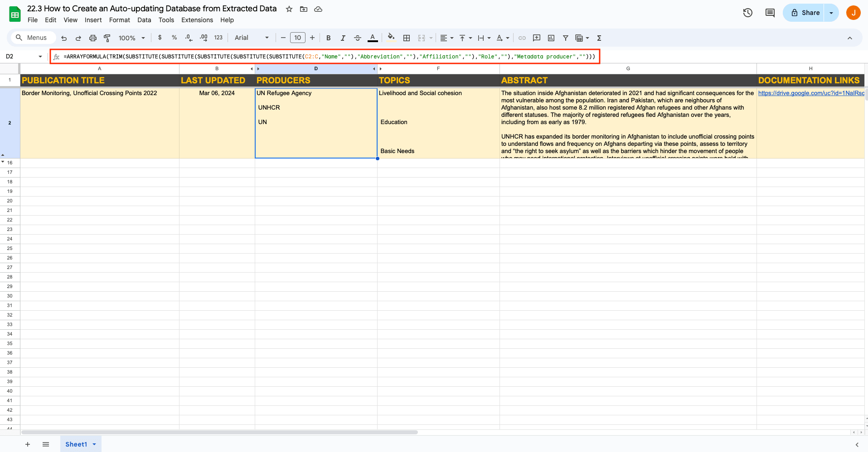Decrease font size with minus button
868x452 pixels.
[283, 38]
